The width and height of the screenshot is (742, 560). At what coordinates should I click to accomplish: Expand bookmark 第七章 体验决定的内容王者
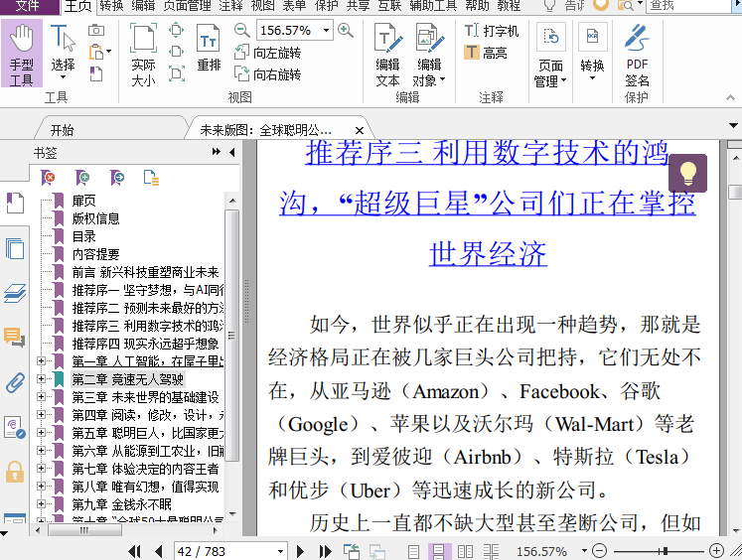click(41, 469)
